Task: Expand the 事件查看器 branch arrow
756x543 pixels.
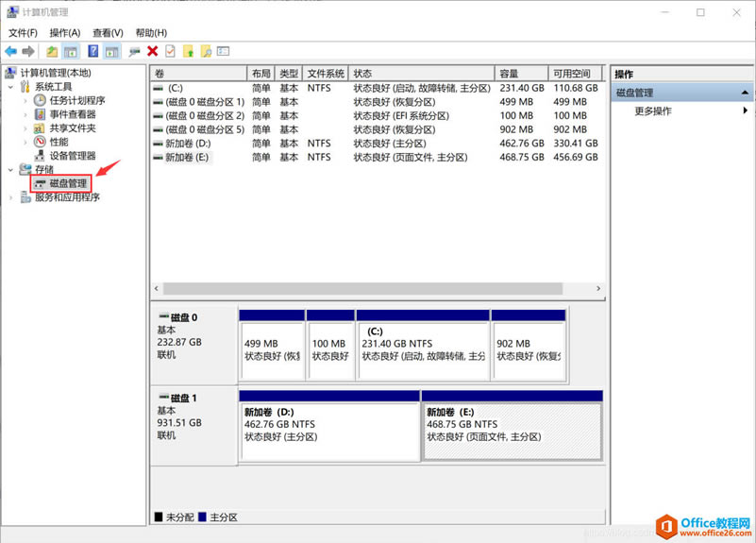Action: coord(25,115)
